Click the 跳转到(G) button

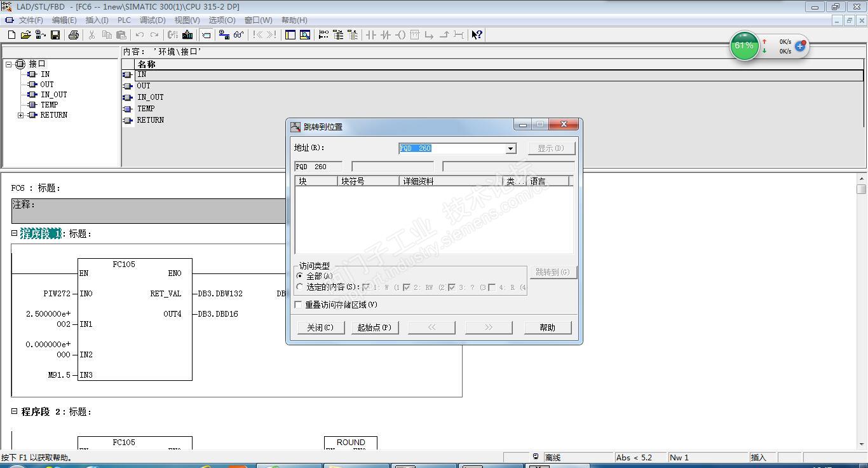click(x=553, y=272)
